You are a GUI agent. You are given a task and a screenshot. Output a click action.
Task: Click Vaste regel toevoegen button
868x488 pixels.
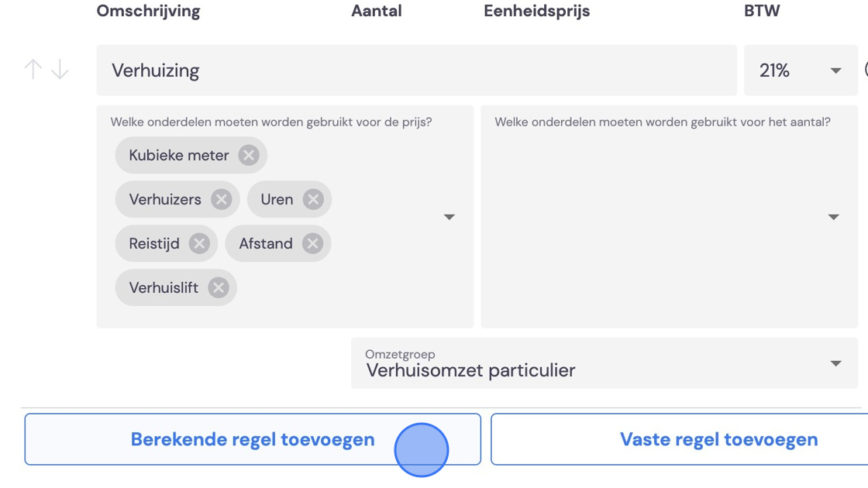click(679, 439)
